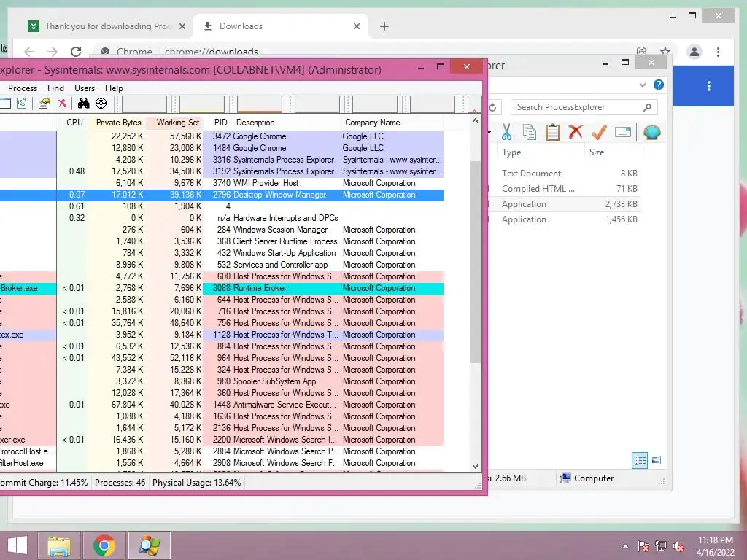Click the orange checkmark Properties icon
The image size is (747, 560).
[x=599, y=132]
